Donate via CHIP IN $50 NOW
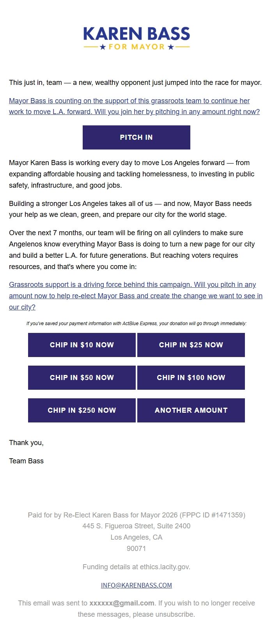The width and height of the screenshot is (273, 644). (82, 378)
